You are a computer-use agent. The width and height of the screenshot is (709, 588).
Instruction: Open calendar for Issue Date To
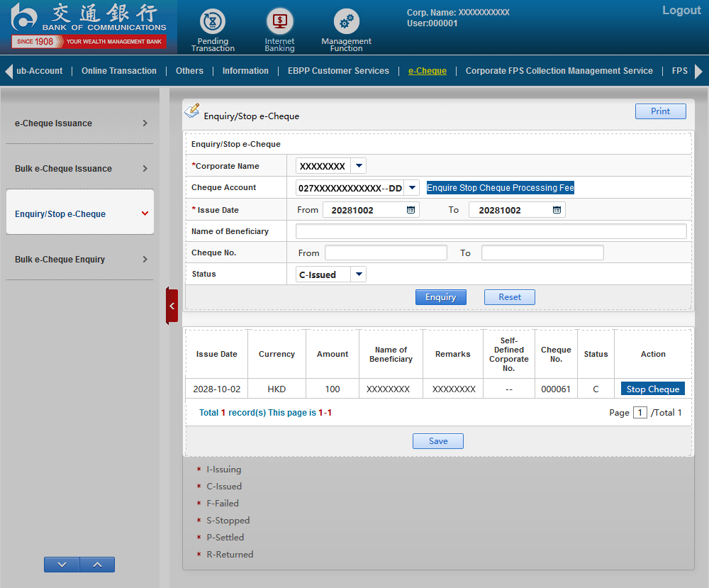[x=557, y=210]
